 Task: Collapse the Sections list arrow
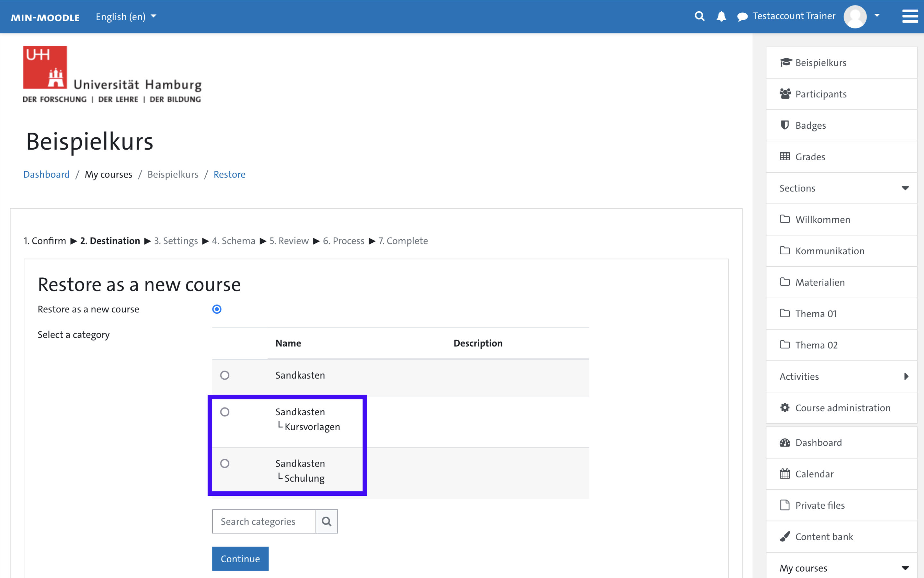(905, 188)
